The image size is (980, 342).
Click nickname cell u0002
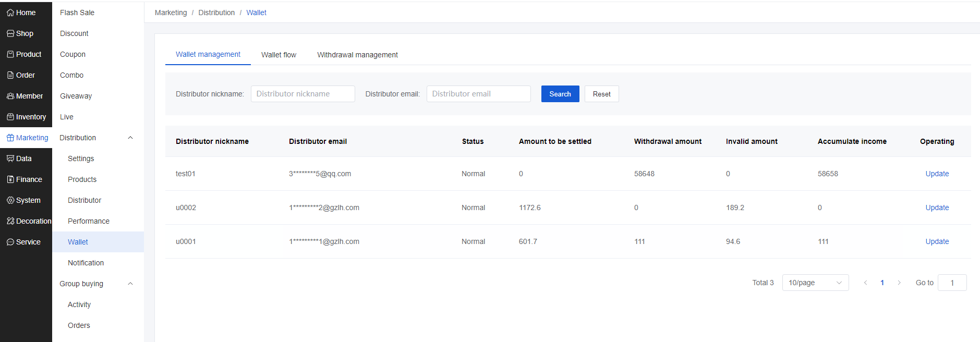click(186, 207)
